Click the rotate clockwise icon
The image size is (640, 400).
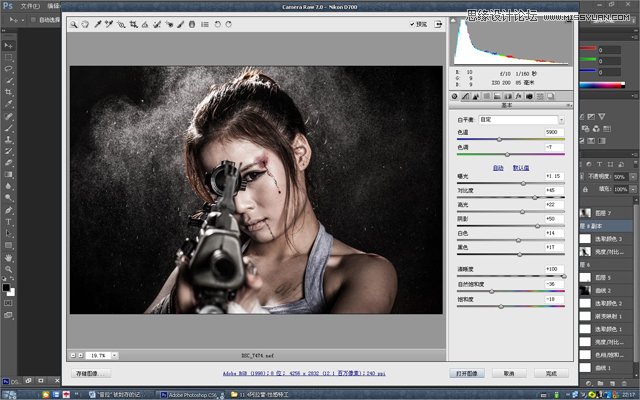pyautogui.click(x=228, y=24)
